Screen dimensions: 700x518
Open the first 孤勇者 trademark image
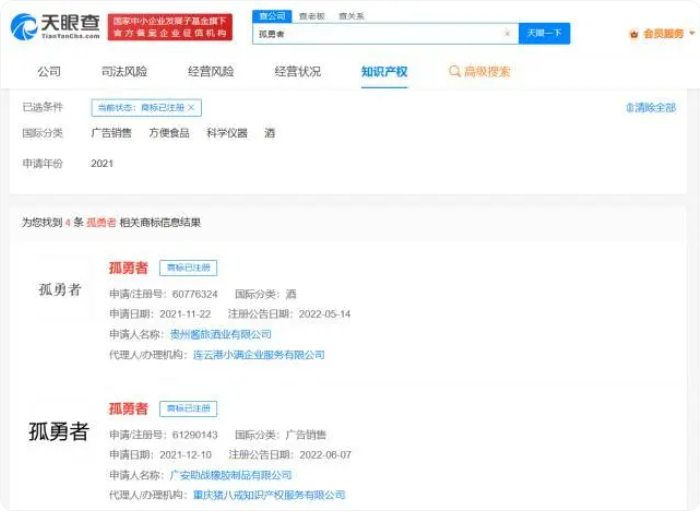[60, 290]
